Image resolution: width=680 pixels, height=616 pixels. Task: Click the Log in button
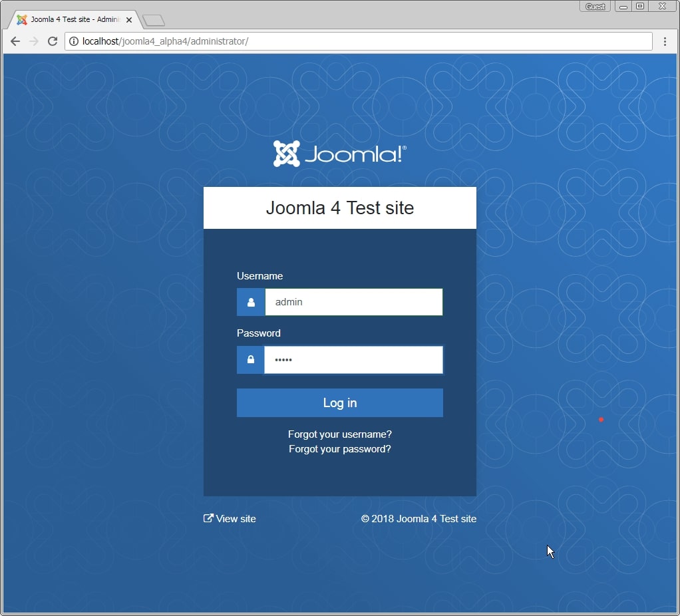point(340,402)
